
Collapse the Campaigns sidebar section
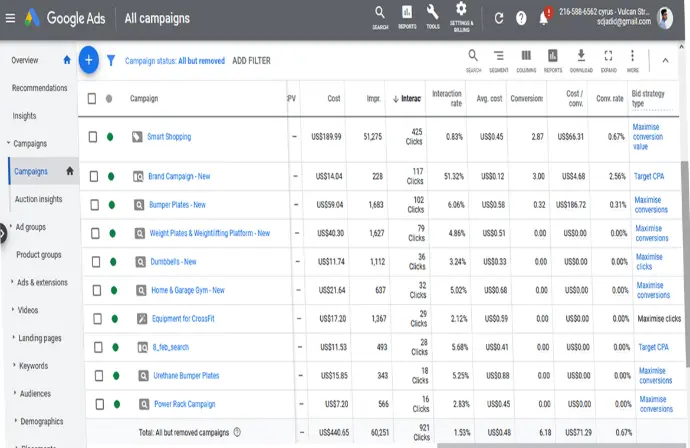(8, 143)
